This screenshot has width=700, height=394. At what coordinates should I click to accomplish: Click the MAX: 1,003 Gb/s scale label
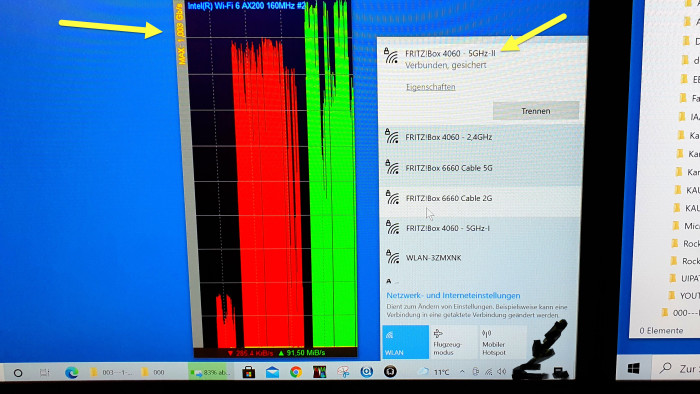[180, 33]
